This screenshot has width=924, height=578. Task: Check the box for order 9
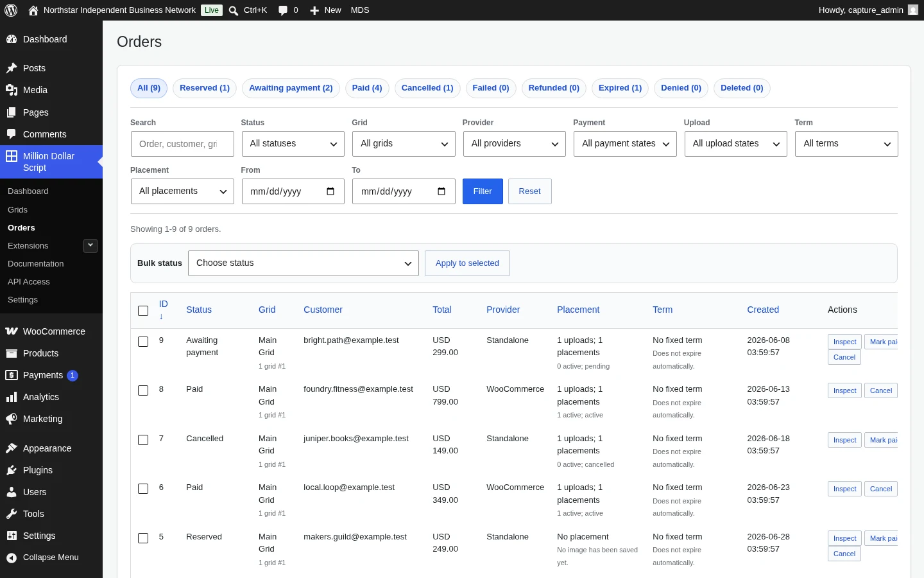click(143, 342)
